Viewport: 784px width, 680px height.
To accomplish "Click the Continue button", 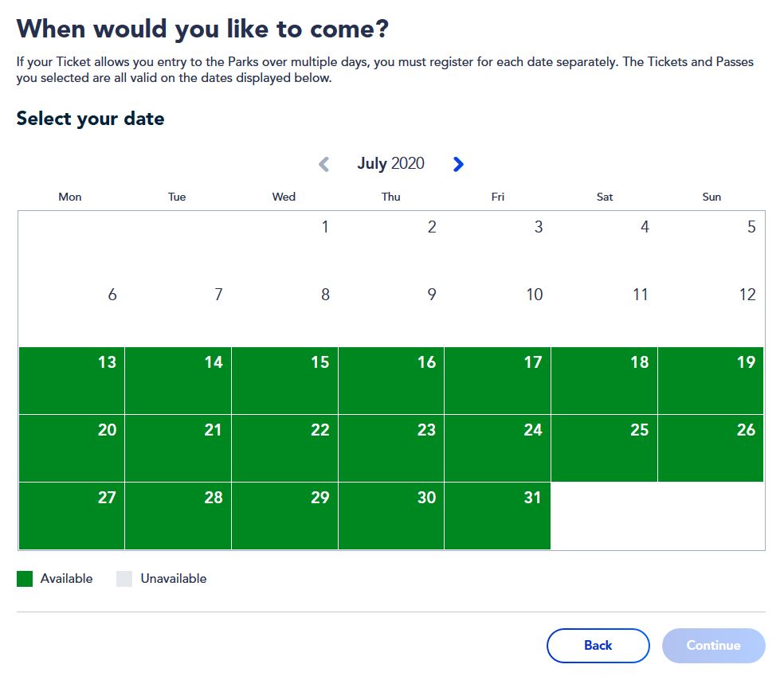I will [x=714, y=646].
